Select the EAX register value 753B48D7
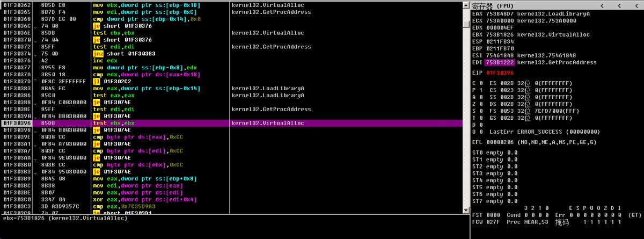 pyautogui.click(x=501, y=13)
